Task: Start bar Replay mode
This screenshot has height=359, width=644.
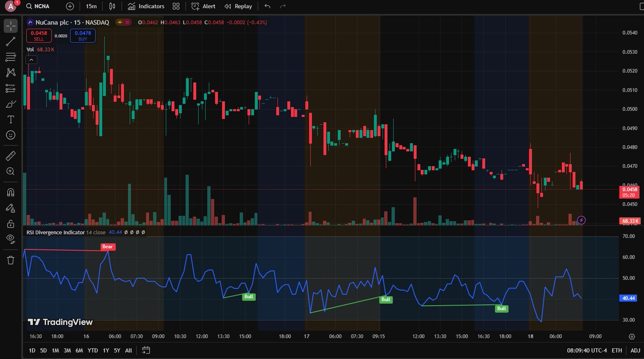Action: [238, 6]
